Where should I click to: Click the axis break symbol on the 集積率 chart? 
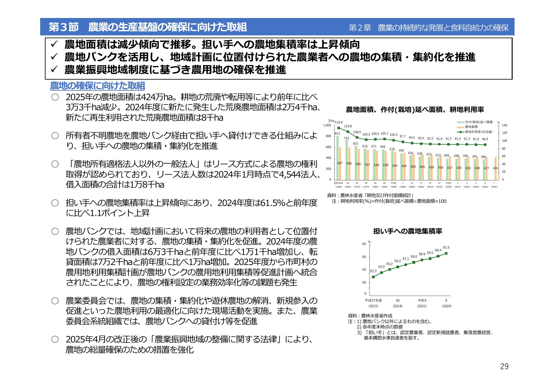click(369, 288)
